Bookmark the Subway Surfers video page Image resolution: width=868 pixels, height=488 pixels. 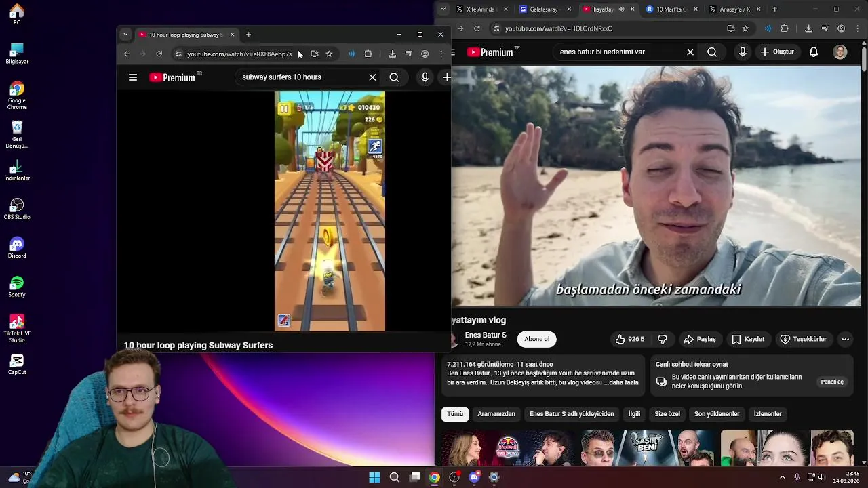(329, 54)
